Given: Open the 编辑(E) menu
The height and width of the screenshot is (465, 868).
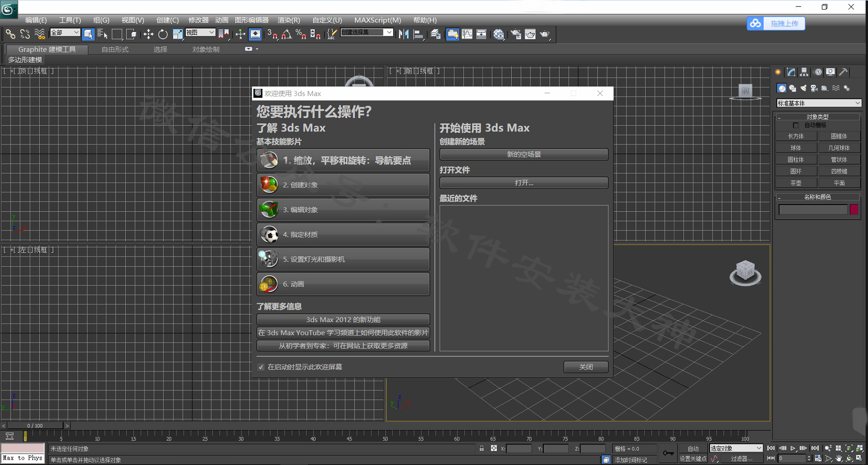Looking at the screenshot, I should pyautogui.click(x=36, y=20).
